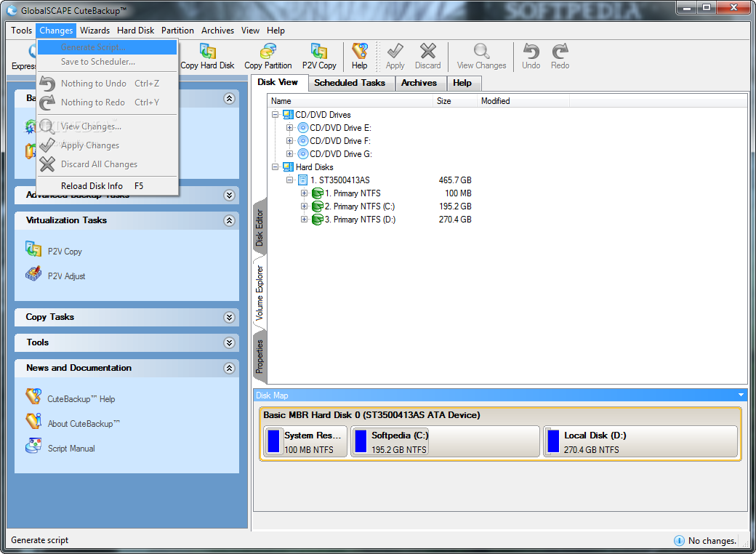
Task: Click the ST3500413AS hard disk icon
Action: (303, 180)
